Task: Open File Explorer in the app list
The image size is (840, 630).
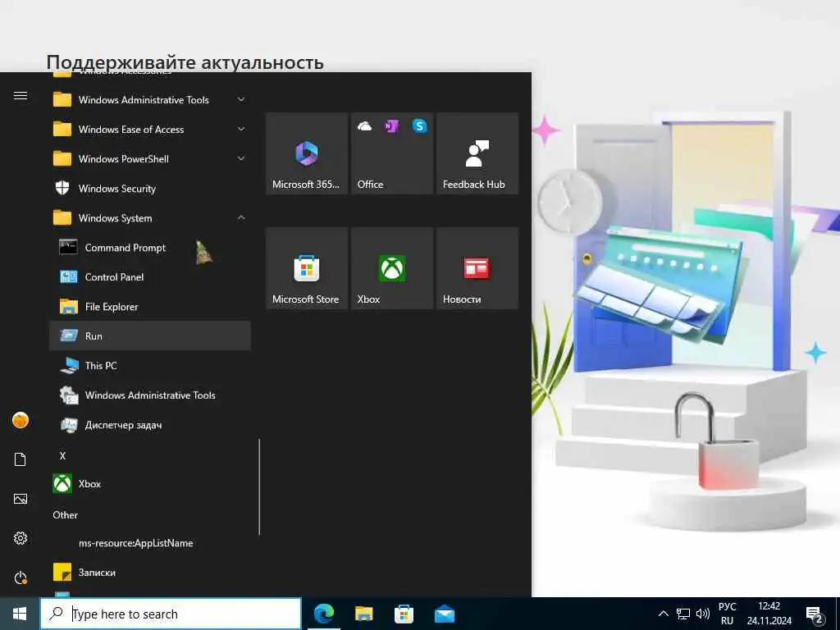Action: [150, 307]
